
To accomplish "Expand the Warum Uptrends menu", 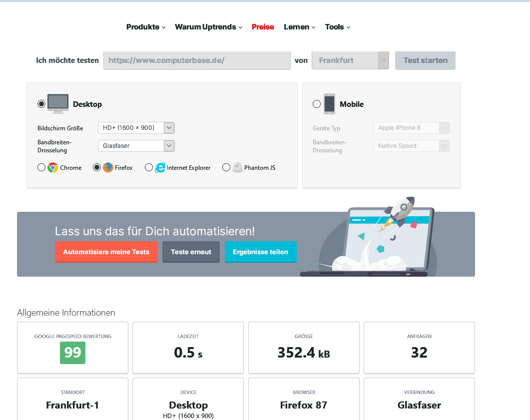I will (x=208, y=27).
